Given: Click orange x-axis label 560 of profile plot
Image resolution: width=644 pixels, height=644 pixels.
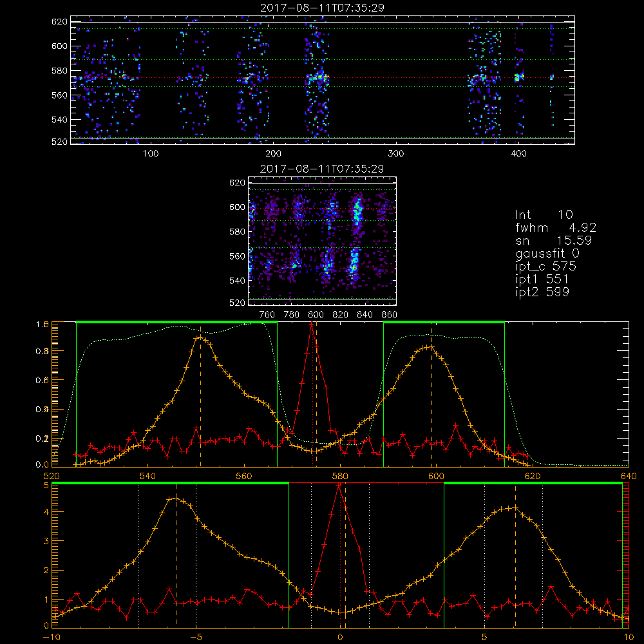Looking at the screenshot, I should pyautogui.click(x=244, y=476).
